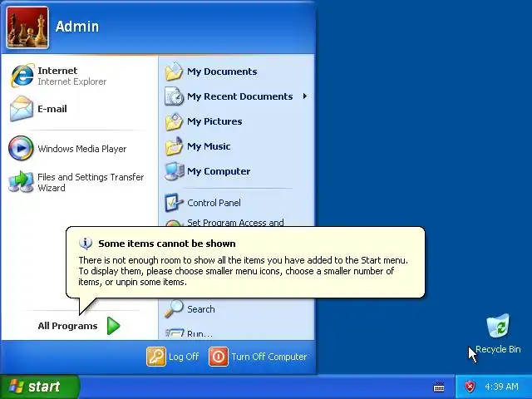The width and height of the screenshot is (532, 399).
Task: Click the Search magnifier icon
Action: [x=174, y=308]
